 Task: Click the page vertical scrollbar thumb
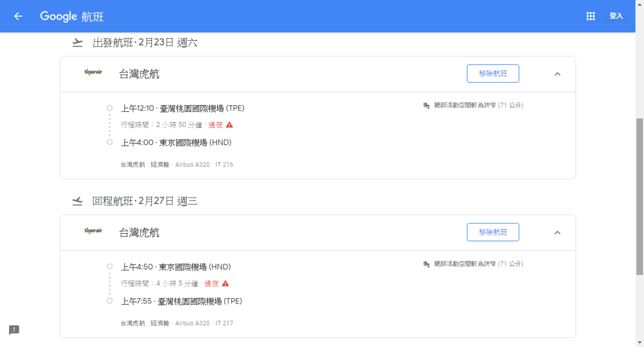pos(639,196)
